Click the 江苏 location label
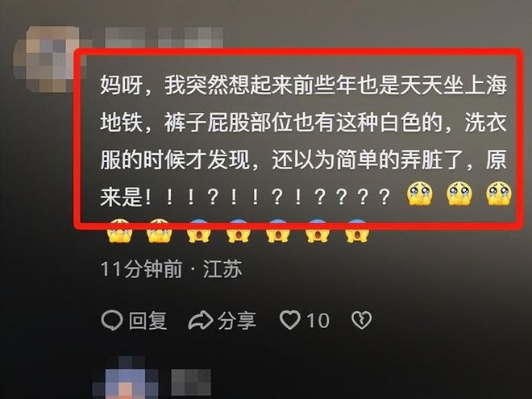This screenshot has width=532, height=399. 222,269
